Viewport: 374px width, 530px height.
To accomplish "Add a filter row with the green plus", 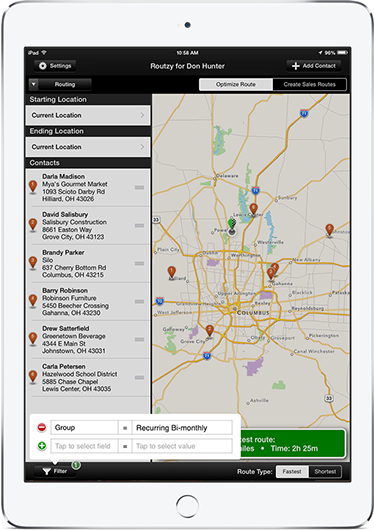I will tap(42, 446).
